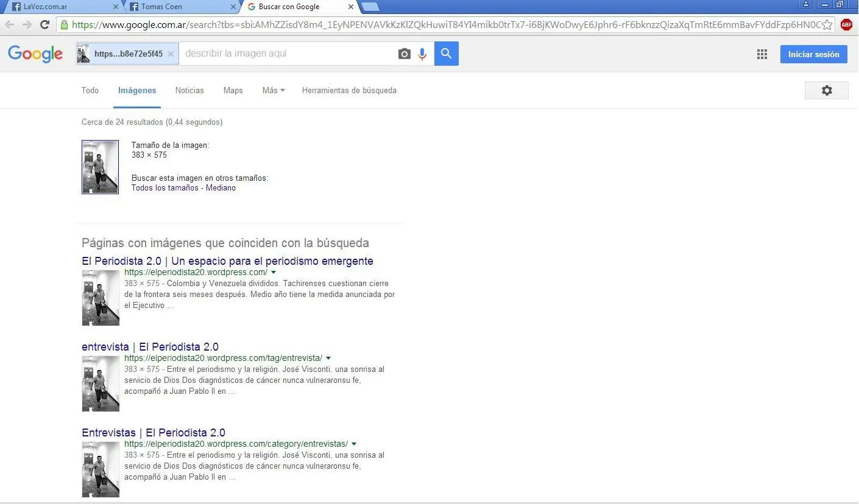Open the settings gear options
The image size is (859, 504).
[827, 90]
